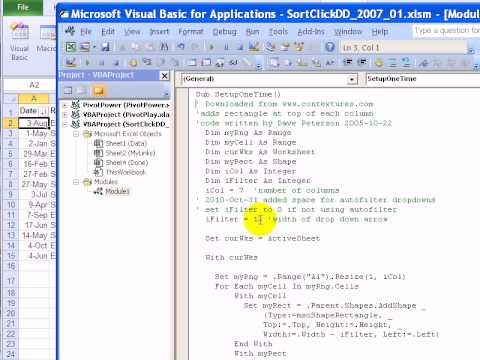This screenshot has width=480, height=360.
Task: Open the dropdown arrow beside Insert UserForm
Action: (94, 47)
